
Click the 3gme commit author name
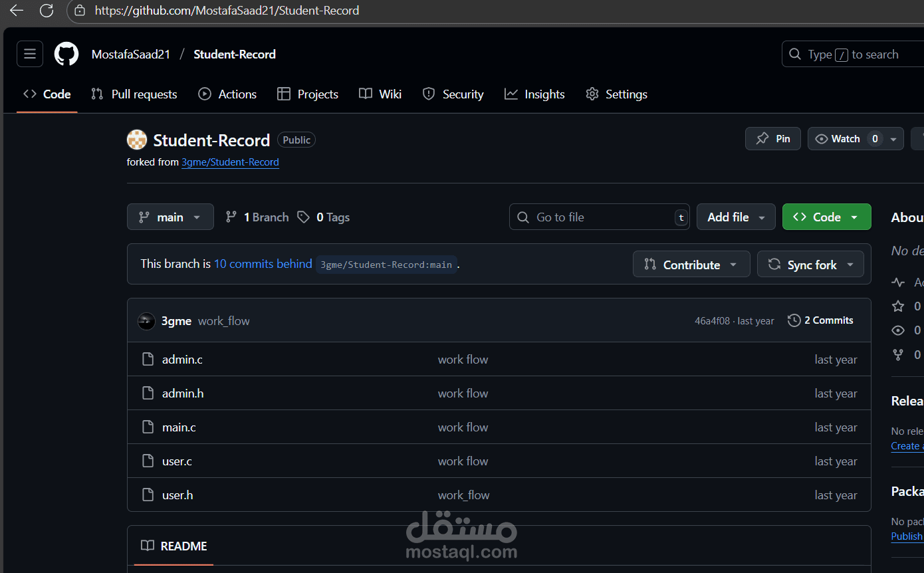(176, 321)
